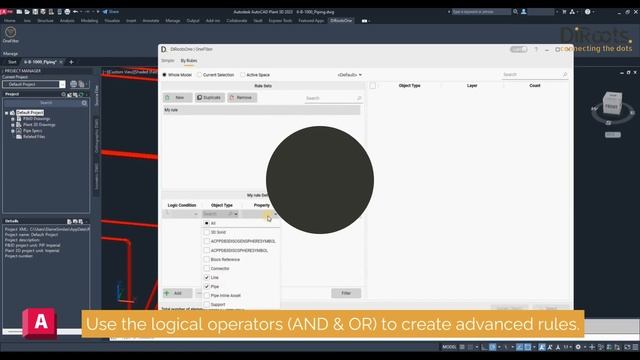This screenshot has height=360, width=640.
Task: Click the clean screen icon in the status bar
Action: click(x=627, y=347)
